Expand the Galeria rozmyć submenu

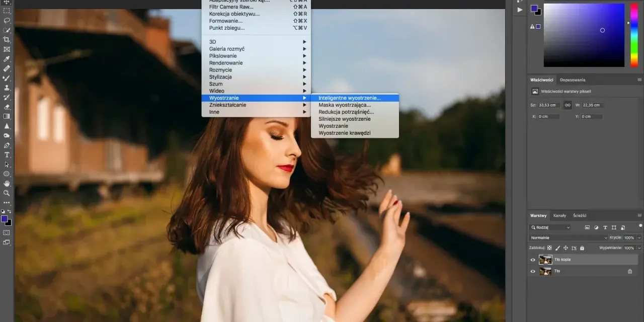point(256,49)
